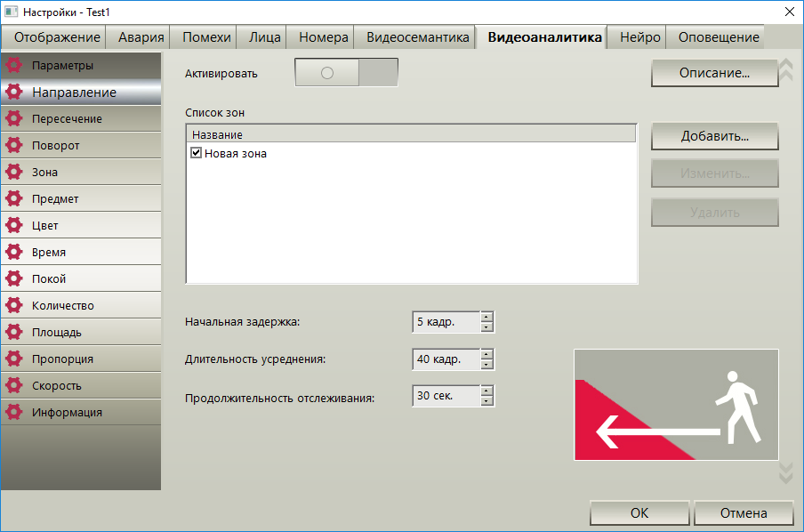Open the Поворот section label
The width and height of the screenshot is (804, 532).
(x=55, y=146)
